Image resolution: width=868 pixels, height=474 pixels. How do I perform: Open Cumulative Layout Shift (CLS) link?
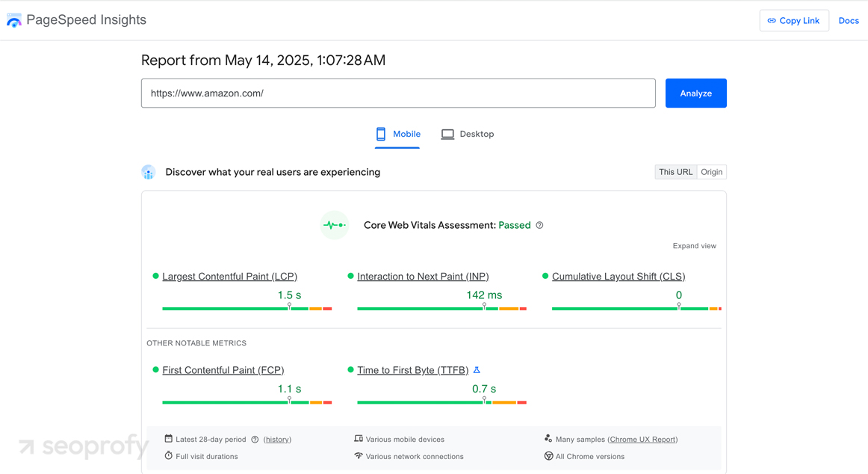pos(619,277)
